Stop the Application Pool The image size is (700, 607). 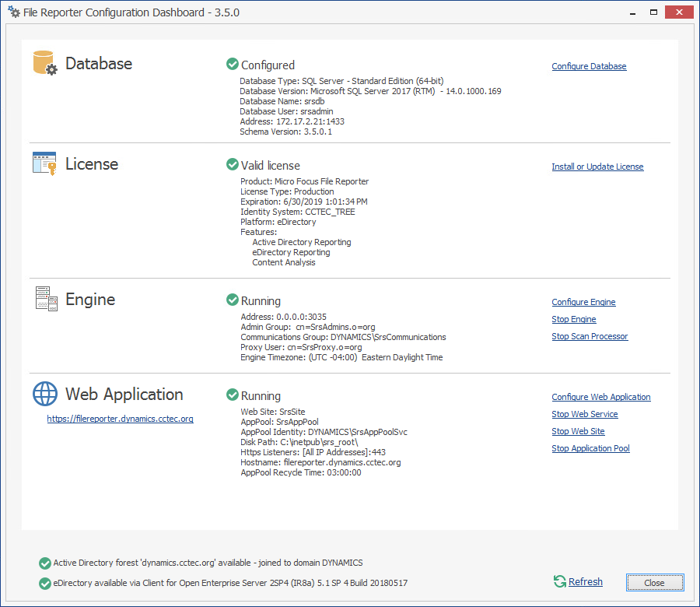click(590, 448)
